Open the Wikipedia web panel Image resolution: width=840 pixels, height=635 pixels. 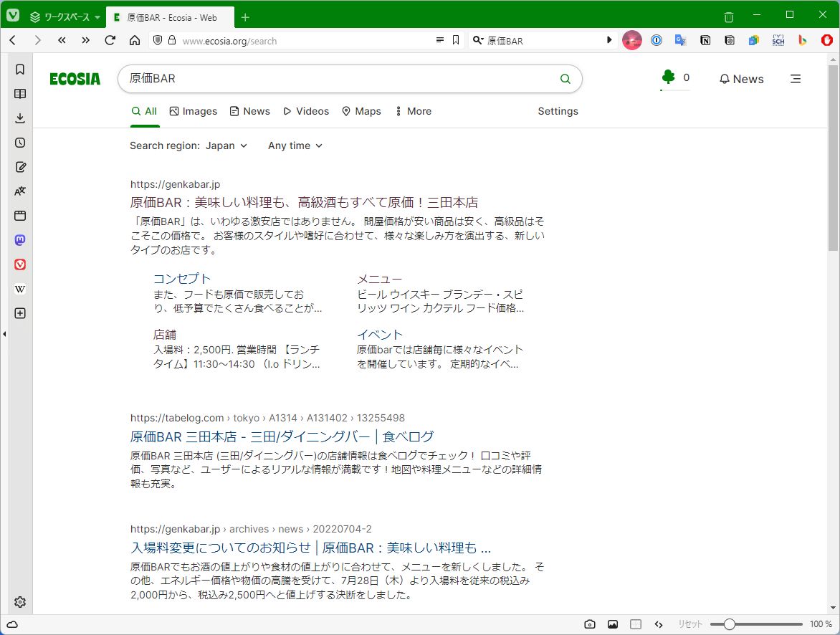coord(19,289)
